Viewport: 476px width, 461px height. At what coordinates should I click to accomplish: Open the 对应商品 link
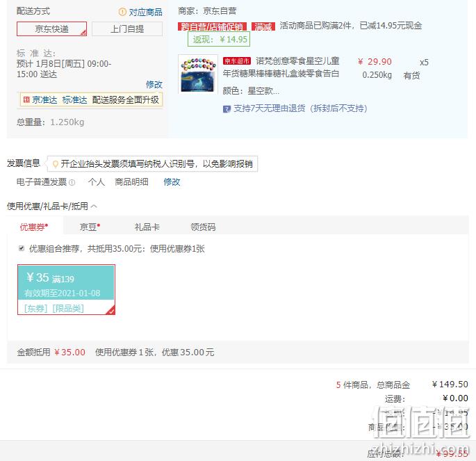click(145, 12)
